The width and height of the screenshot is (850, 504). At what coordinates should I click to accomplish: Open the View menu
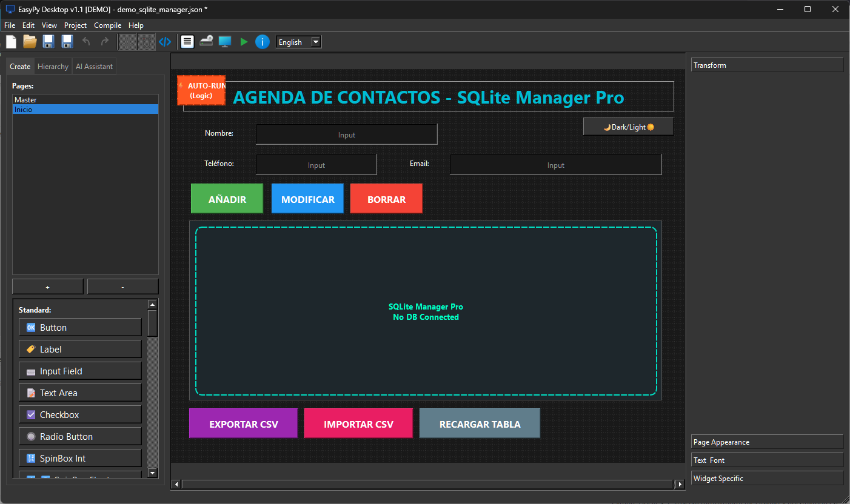tap(49, 25)
